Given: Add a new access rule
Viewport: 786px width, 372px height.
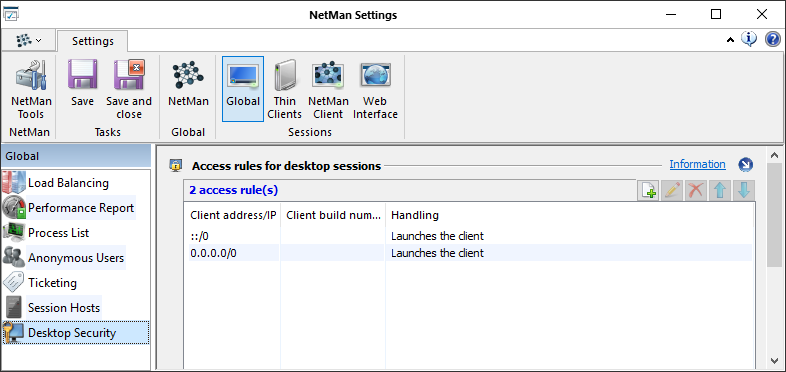Looking at the screenshot, I should coord(648,191).
